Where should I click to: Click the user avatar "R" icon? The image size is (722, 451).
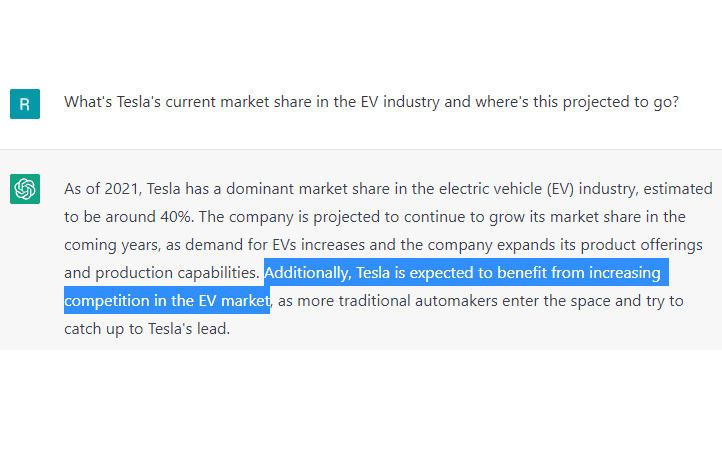click(x=25, y=103)
